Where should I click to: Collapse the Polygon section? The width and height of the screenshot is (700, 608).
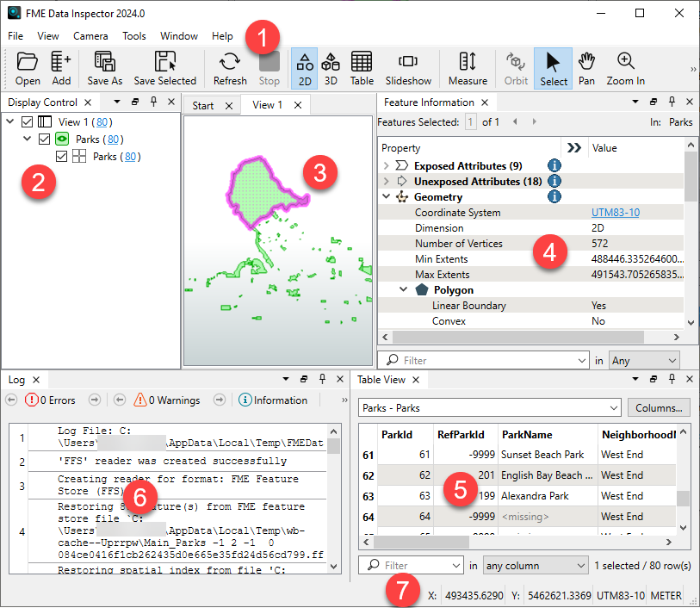pos(404,289)
